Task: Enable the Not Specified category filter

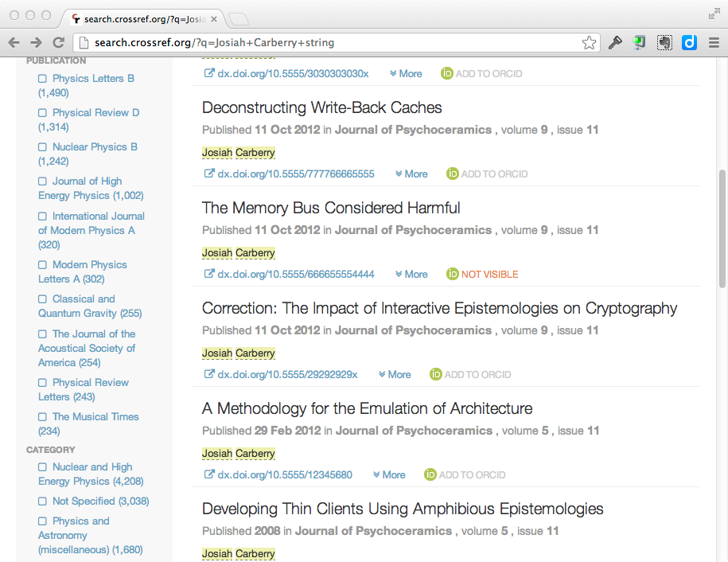Action: click(x=43, y=502)
